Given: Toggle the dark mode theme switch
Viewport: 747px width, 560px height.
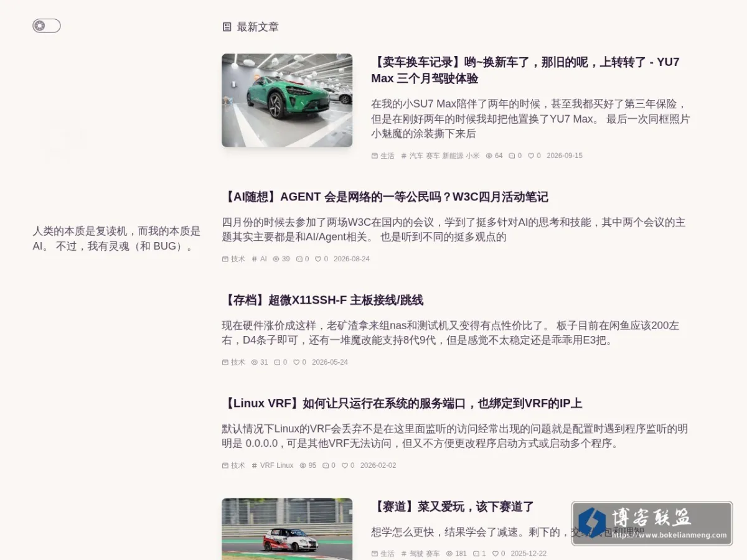Looking at the screenshot, I should pyautogui.click(x=47, y=26).
